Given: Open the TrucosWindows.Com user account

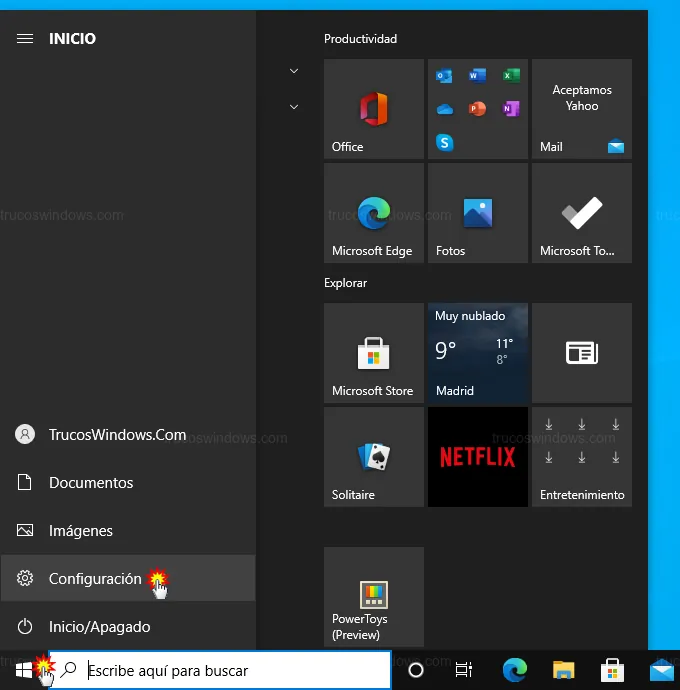Looking at the screenshot, I should click(x=116, y=435).
